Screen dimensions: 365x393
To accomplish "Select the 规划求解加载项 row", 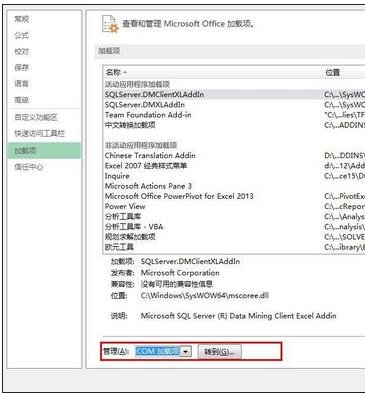I will [234, 237].
